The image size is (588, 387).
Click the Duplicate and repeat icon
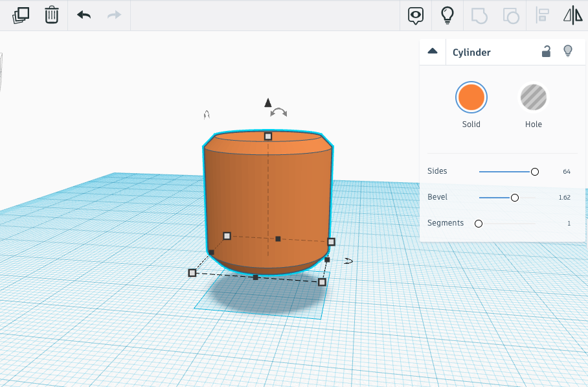tap(21, 15)
